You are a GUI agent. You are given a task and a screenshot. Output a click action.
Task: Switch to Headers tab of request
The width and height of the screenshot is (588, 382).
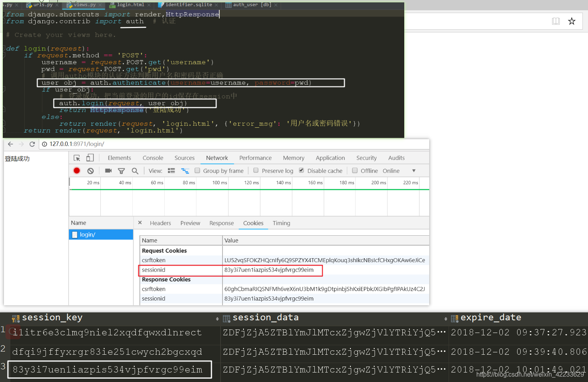coord(160,223)
